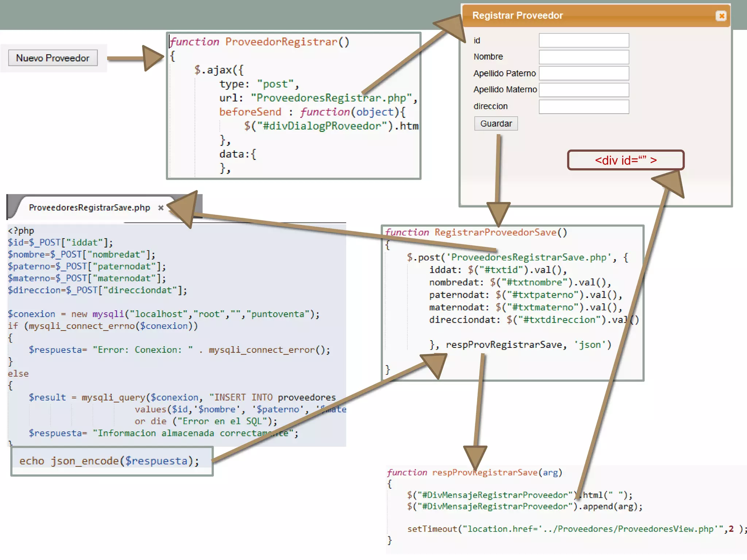Click the $conexion new mysqli line
This screenshot has width=747, height=560.
163,314
